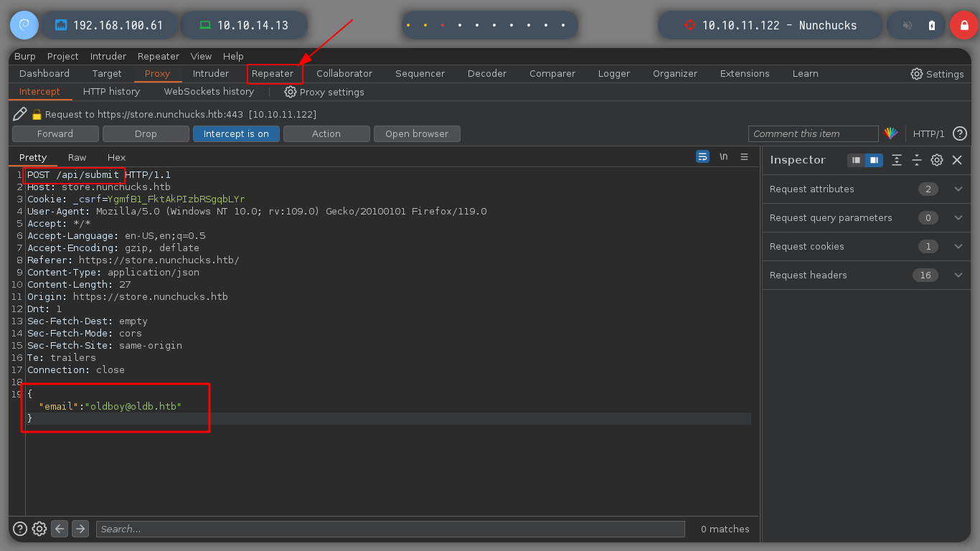Switch Inspector to right-docked layout
This screenshot has width=980, height=551.
click(x=873, y=160)
